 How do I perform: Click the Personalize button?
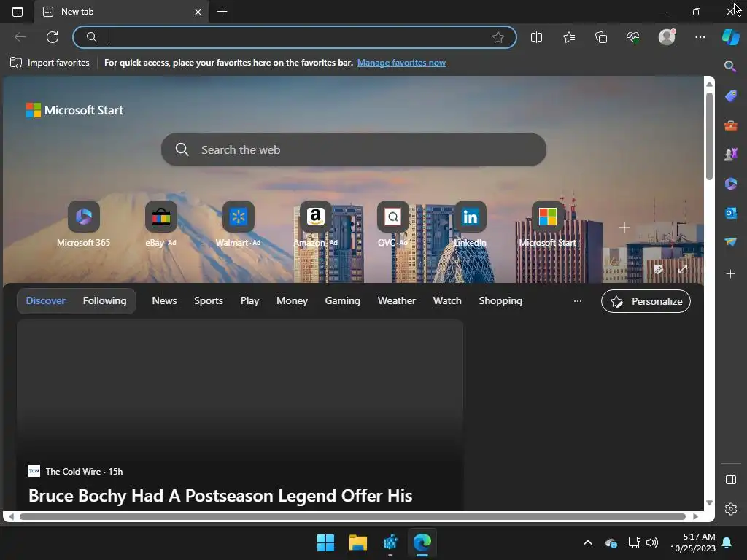coord(646,301)
